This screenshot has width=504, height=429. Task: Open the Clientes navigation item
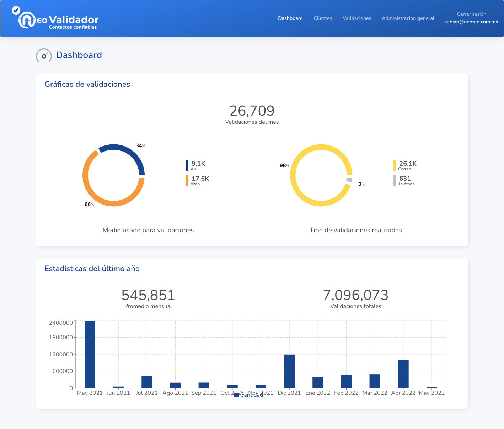pyautogui.click(x=322, y=18)
